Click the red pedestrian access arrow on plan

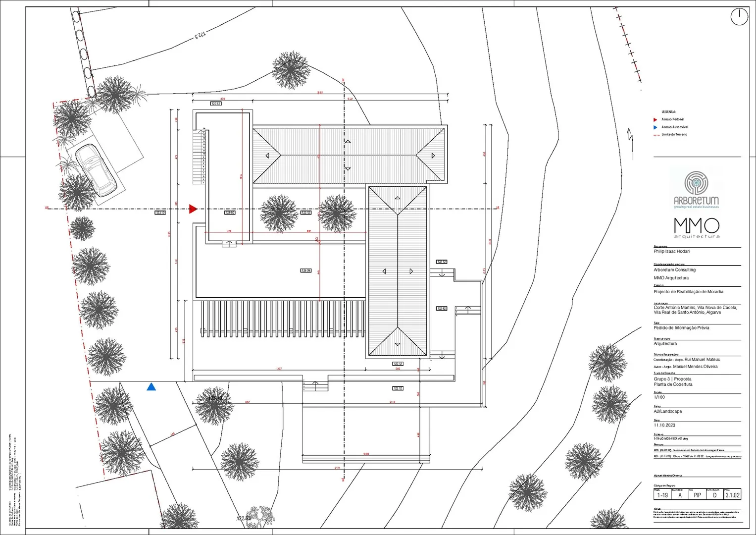click(x=193, y=209)
